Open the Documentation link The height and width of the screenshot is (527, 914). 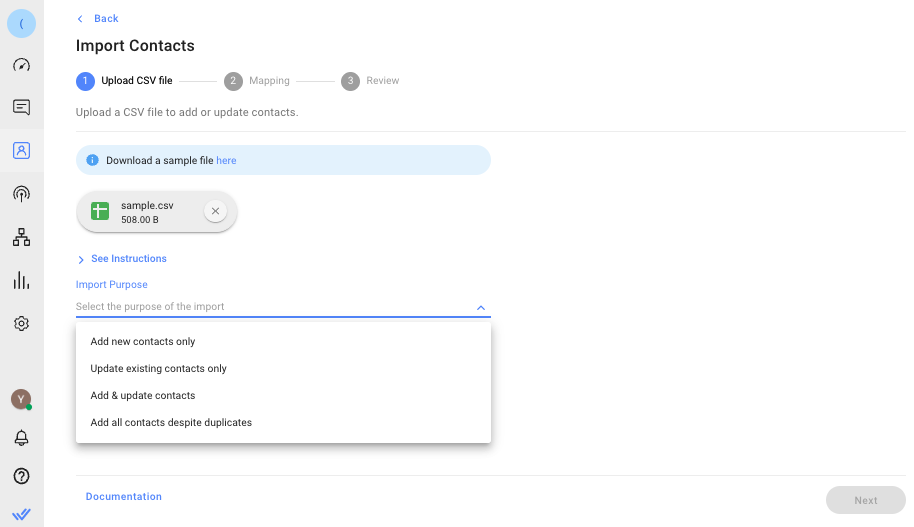pos(124,497)
